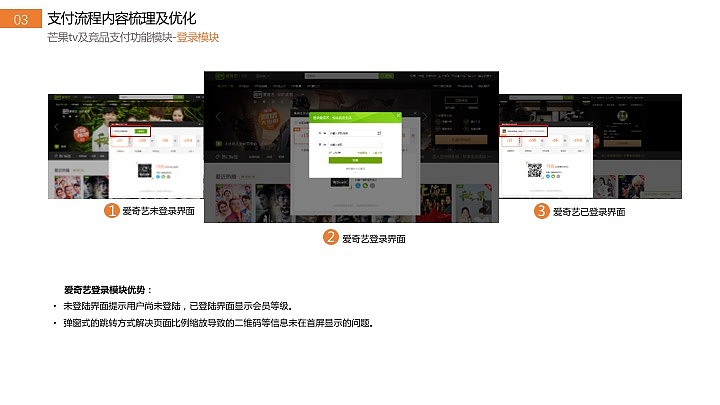Click the QR code placeholder in left screenshot

(145, 170)
